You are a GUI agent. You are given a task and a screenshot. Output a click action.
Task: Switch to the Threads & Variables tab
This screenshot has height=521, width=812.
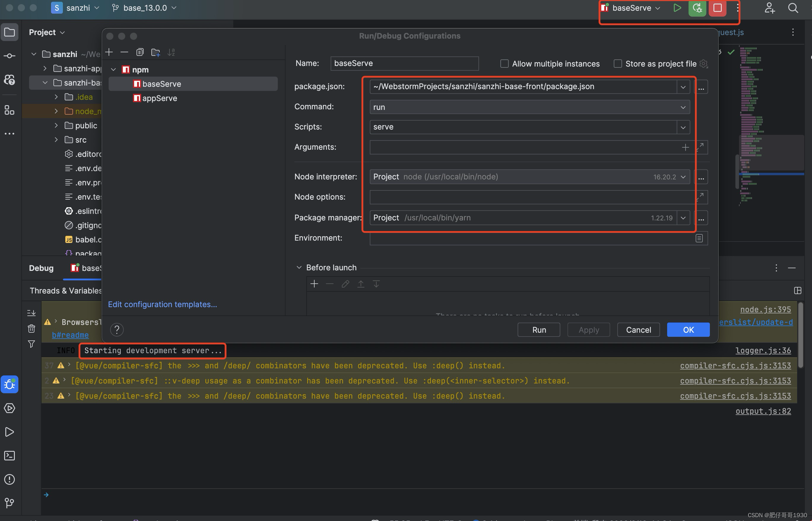coord(66,291)
